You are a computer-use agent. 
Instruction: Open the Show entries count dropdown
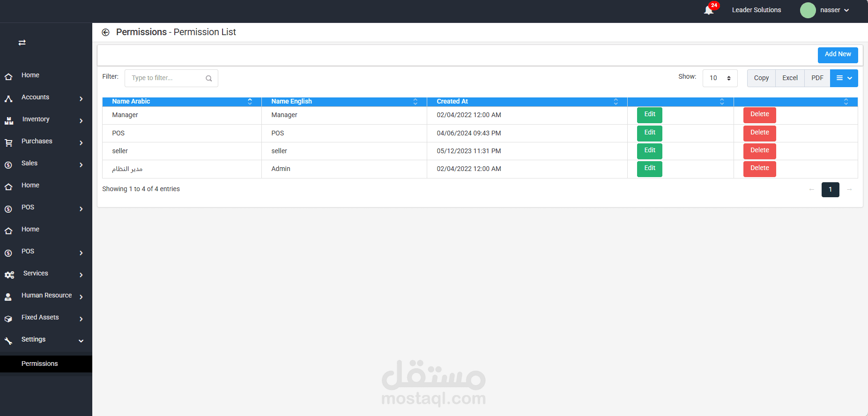click(720, 78)
